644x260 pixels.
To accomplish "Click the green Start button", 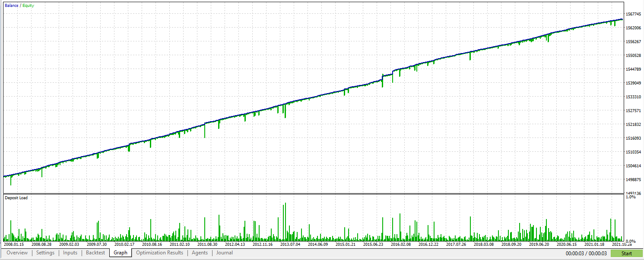I will click(x=627, y=254).
